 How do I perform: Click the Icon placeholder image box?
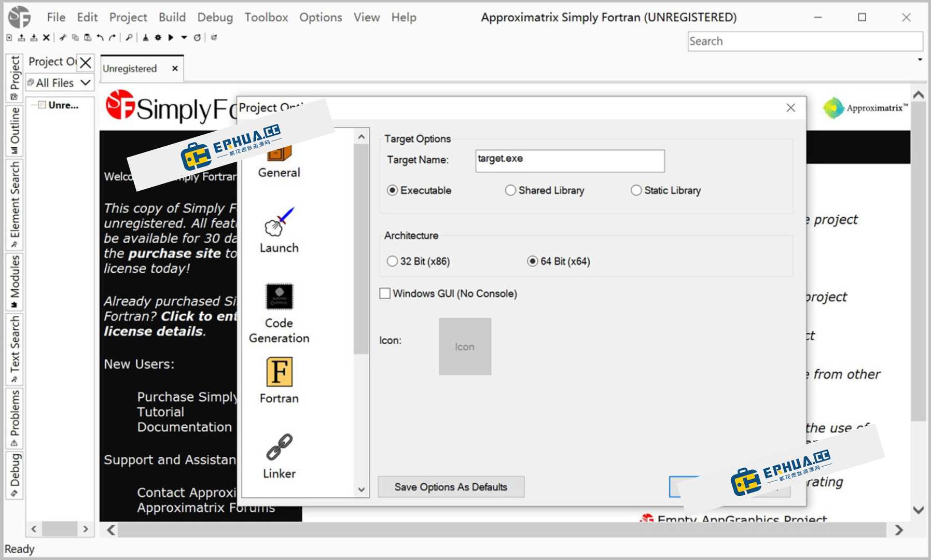465,346
